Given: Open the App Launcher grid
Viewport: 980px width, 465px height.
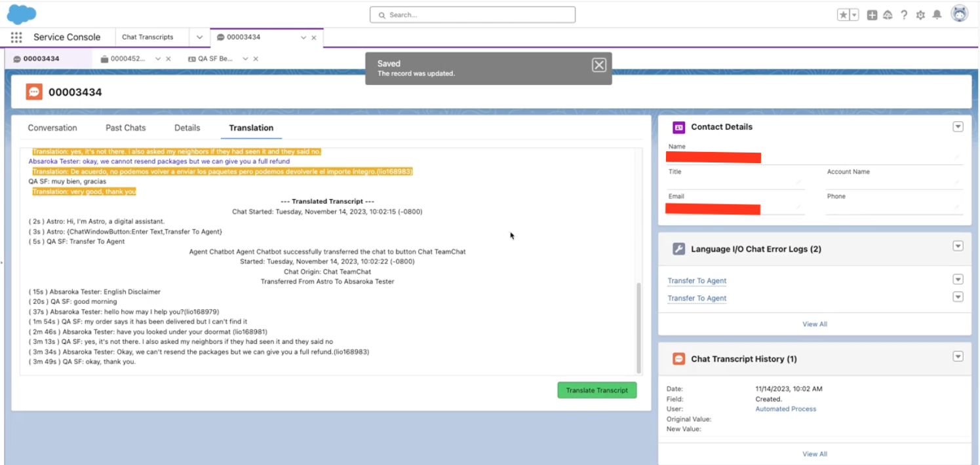Looking at the screenshot, I should pyautogui.click(x=16, y=37).
